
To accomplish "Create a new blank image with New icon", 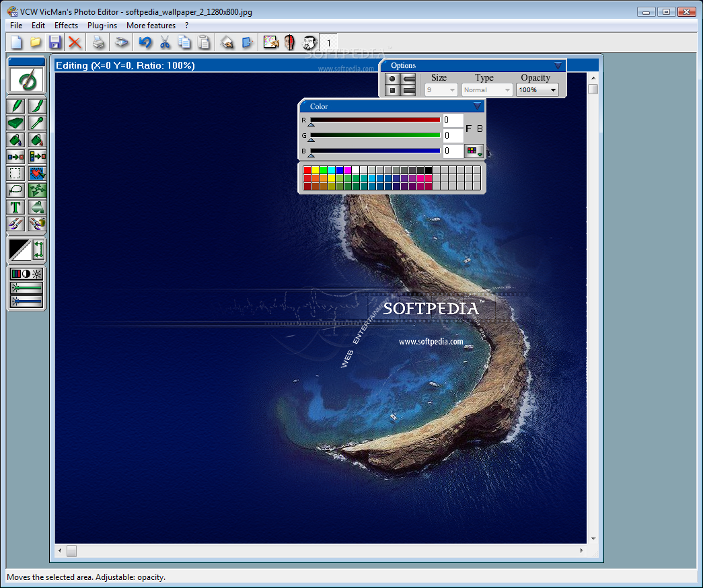I will click(x=16, y=42).
